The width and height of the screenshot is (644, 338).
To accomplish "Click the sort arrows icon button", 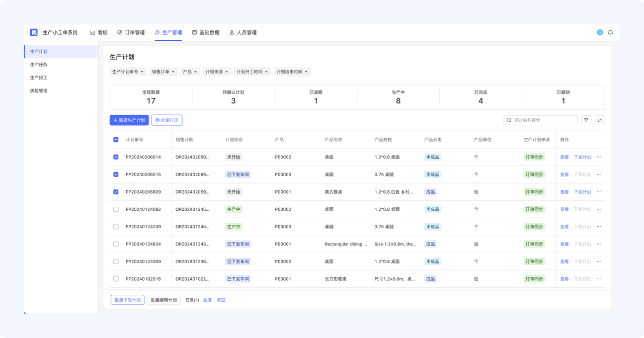I will click(600, 120).
